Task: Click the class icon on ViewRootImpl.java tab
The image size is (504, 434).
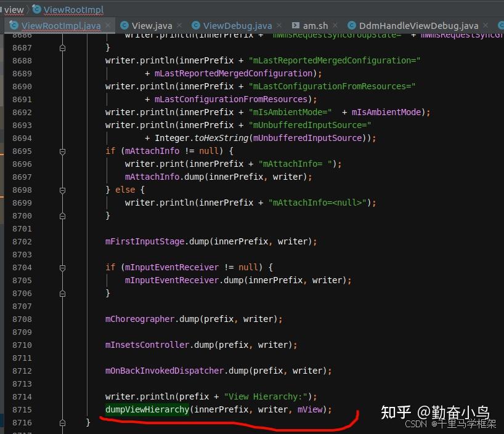Action: tap(14, 25)
